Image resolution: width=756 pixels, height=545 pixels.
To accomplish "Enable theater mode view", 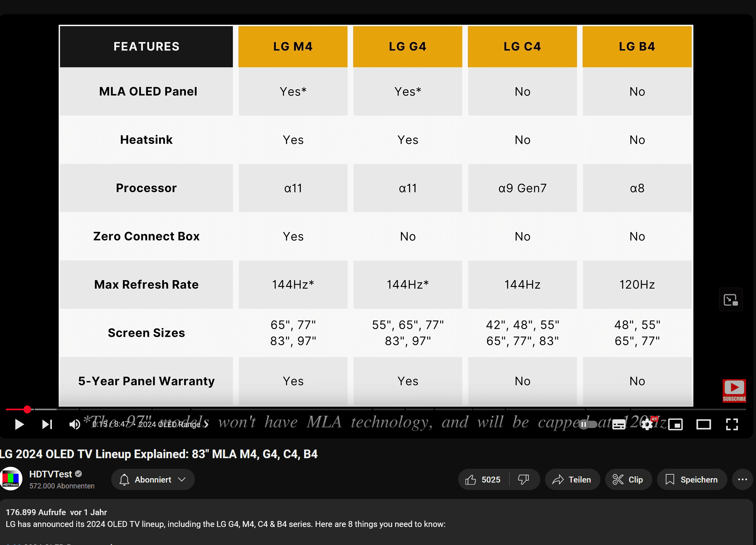I will [x=704, y=424].
